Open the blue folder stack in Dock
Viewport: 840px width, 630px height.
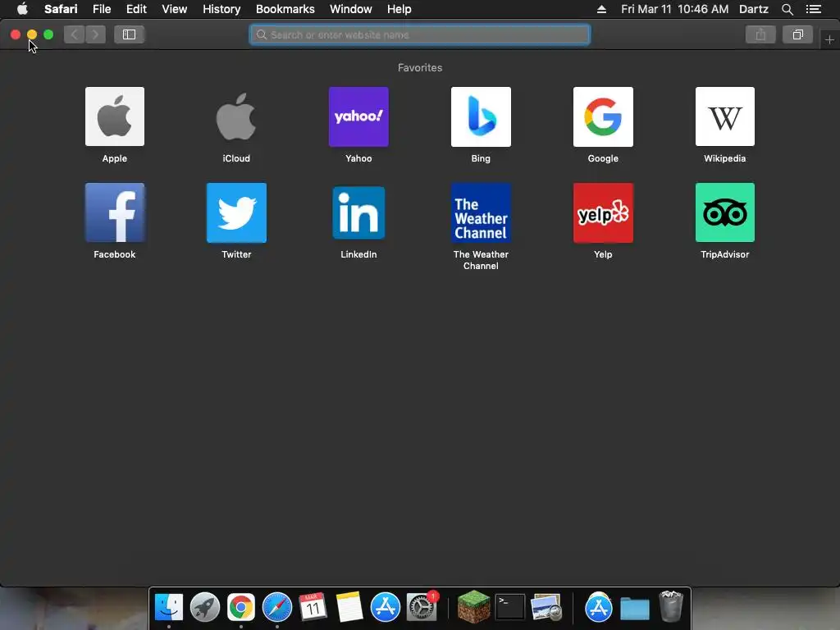tap(635, 609)
